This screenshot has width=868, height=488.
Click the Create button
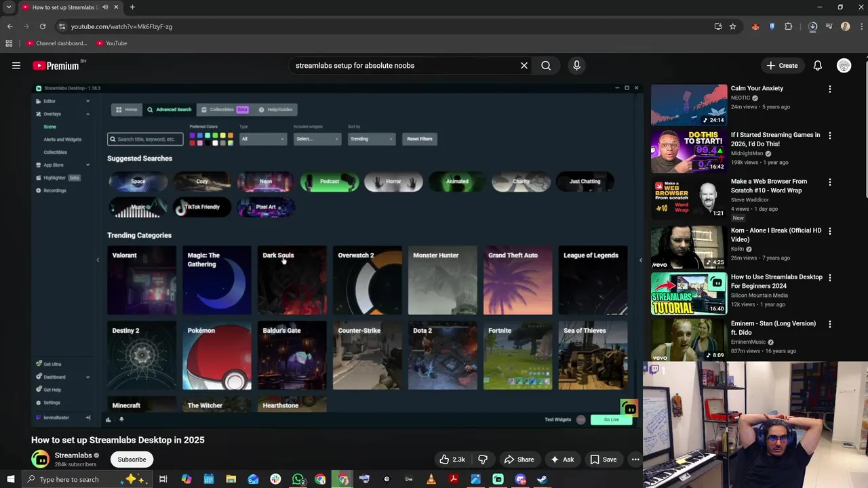pyautogui.click(x=782, y=66)
